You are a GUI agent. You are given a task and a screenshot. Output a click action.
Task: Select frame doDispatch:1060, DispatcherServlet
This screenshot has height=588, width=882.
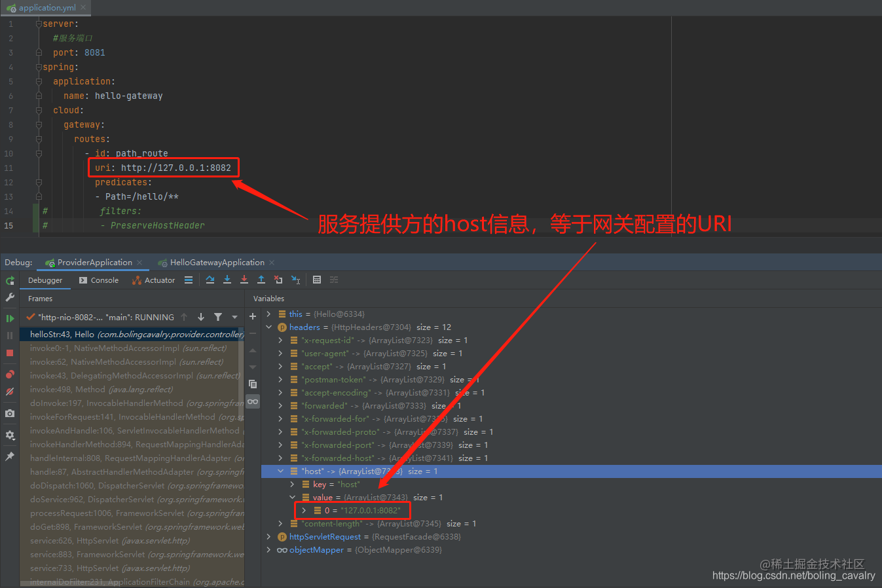(x=132, y=486)
